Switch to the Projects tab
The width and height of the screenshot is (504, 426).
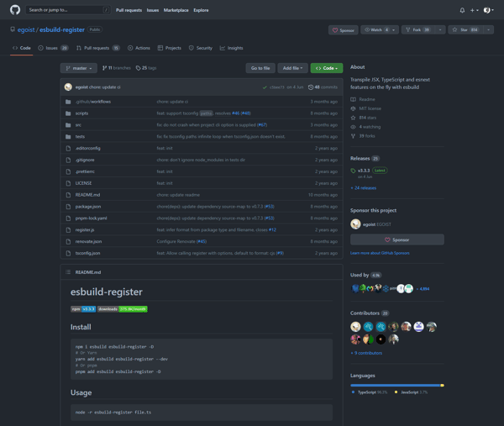[170, 48]
